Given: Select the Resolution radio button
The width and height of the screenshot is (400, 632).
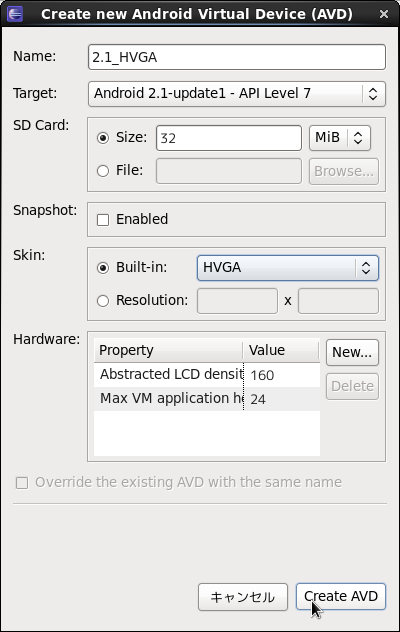Looking at the screenshot, I should tap(103, 301).
